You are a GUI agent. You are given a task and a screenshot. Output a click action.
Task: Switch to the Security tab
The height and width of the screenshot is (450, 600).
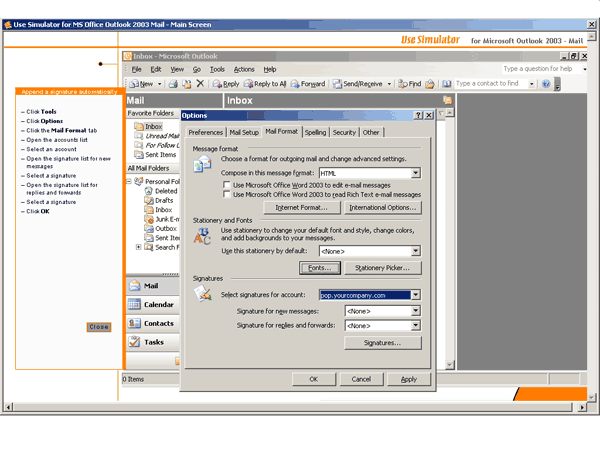pos(344,132)
